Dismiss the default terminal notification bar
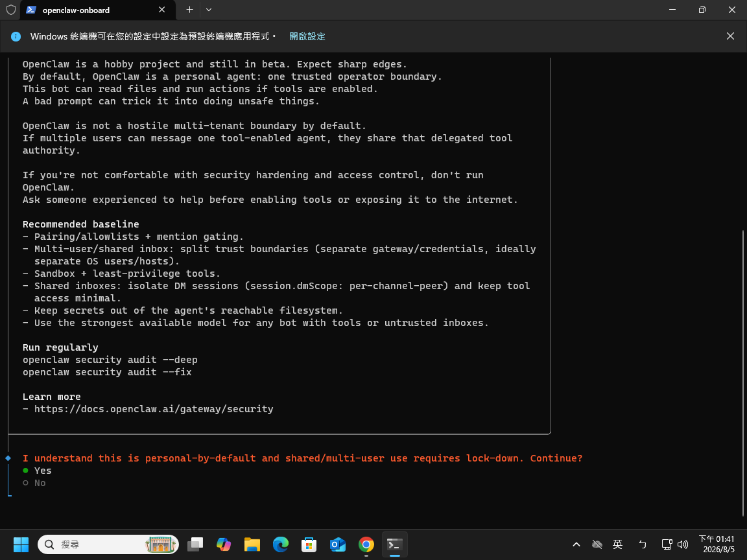The width and height of the screenshot is (747, 560). point(730,36)
